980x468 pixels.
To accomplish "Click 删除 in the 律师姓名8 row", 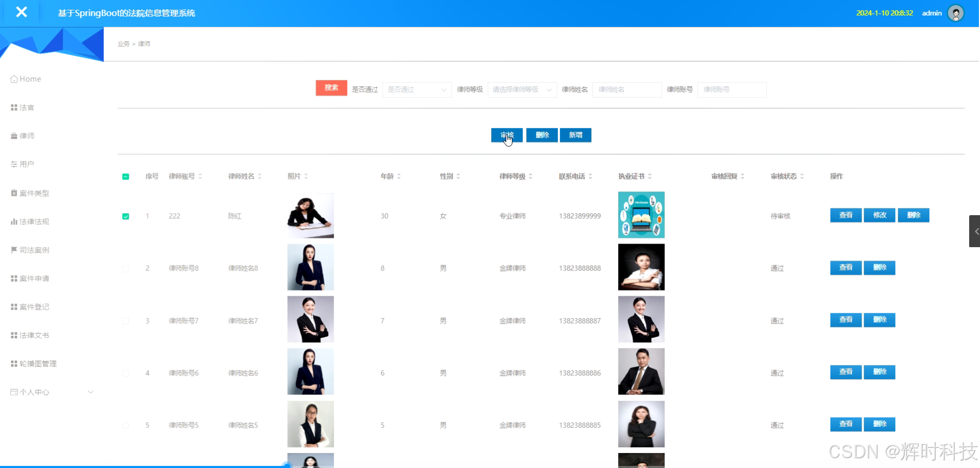I will coord(879,268).
